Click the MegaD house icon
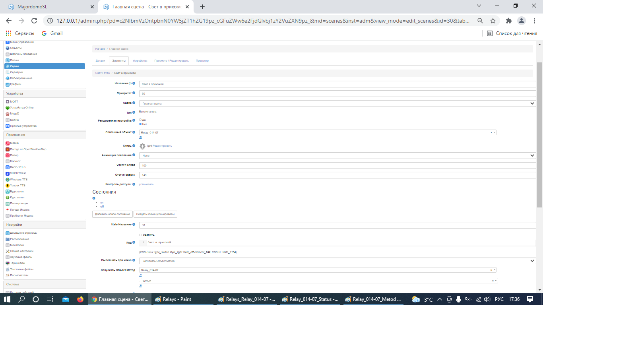 (8, 114)
